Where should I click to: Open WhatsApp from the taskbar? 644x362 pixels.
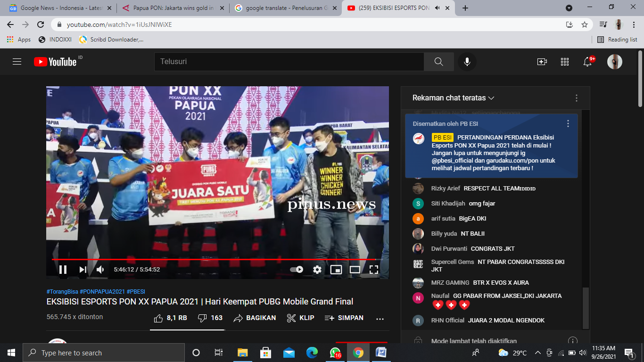point(335,353)
